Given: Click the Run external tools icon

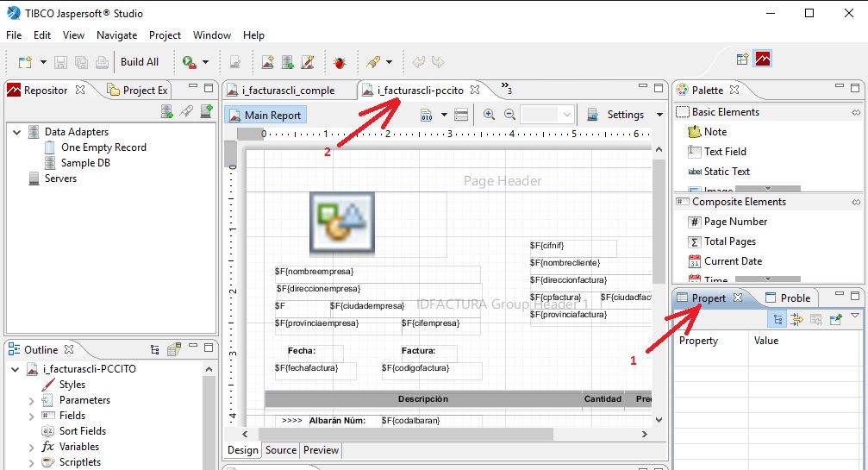Looking at the screenshot, I should (190, 62).
